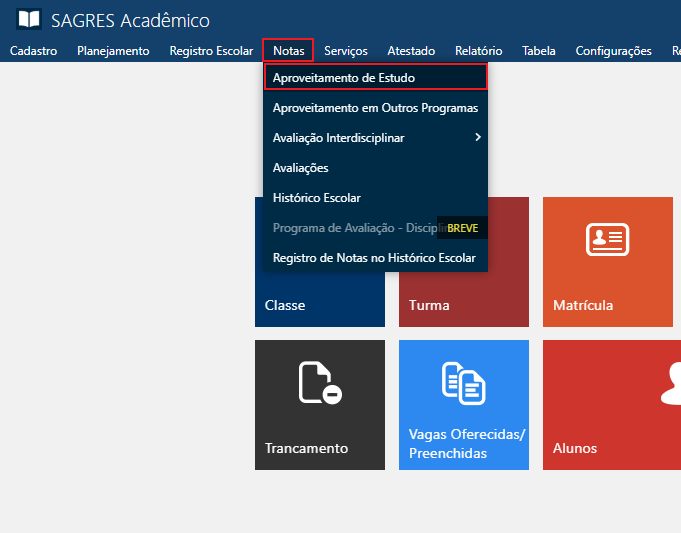The width and height of the screenshot is (681, 533).
Task: Click the SAGRES Acadêmico book logo icon
Action: (30, 20)
